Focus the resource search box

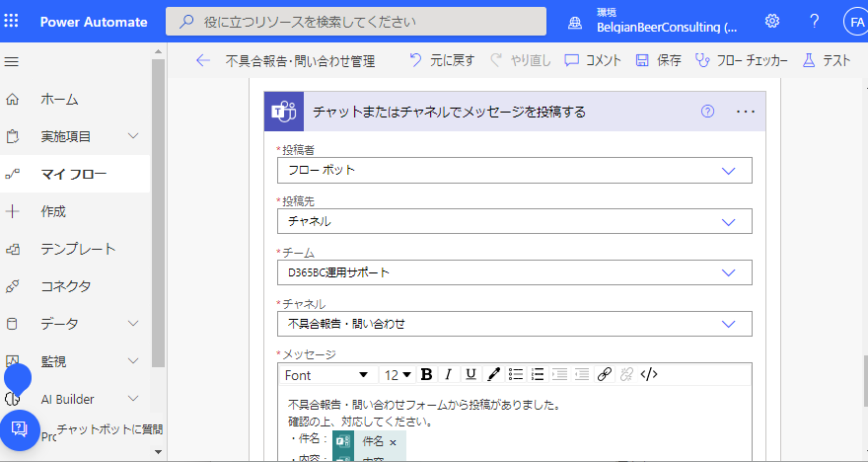[x=356, y=22]
